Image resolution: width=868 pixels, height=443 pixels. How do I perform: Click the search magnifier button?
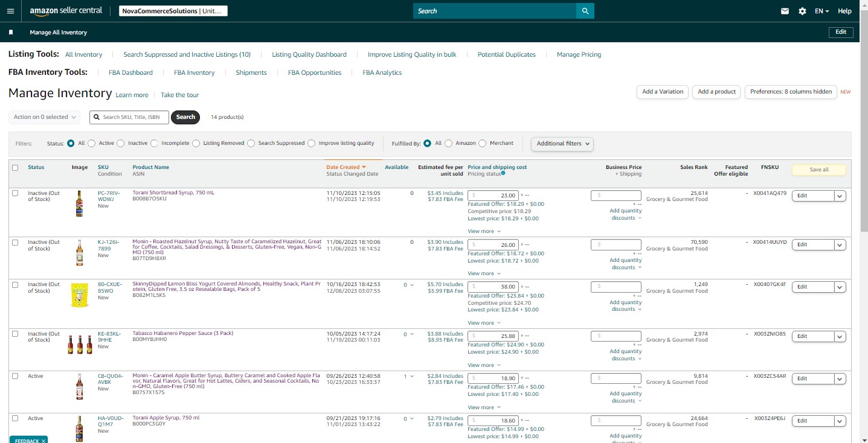click(585, 11)
